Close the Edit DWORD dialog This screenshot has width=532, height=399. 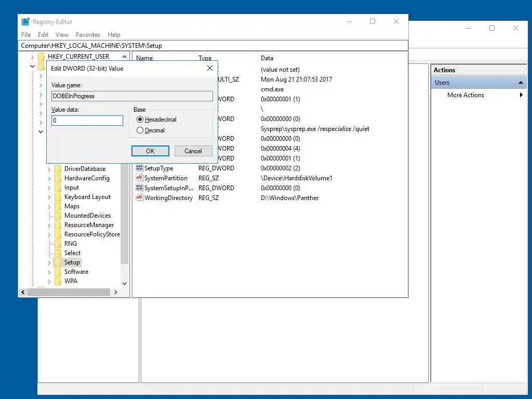pyautogui.click(x=210, y=68)
